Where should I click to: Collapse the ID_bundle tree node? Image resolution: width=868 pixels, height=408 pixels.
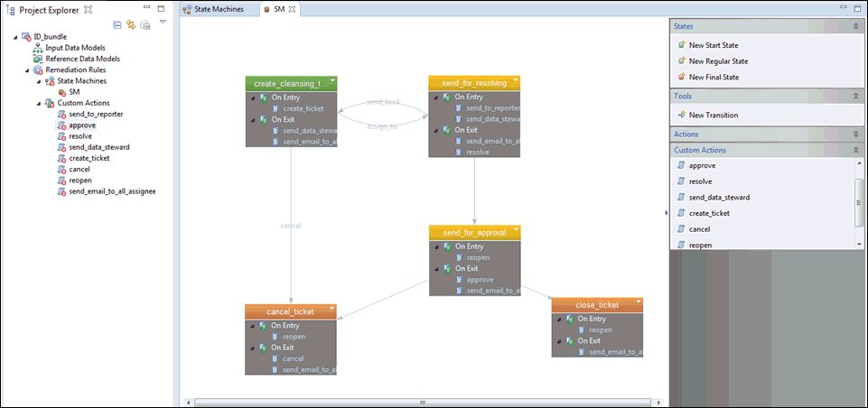pyautogui.click(x=15, y=37)
